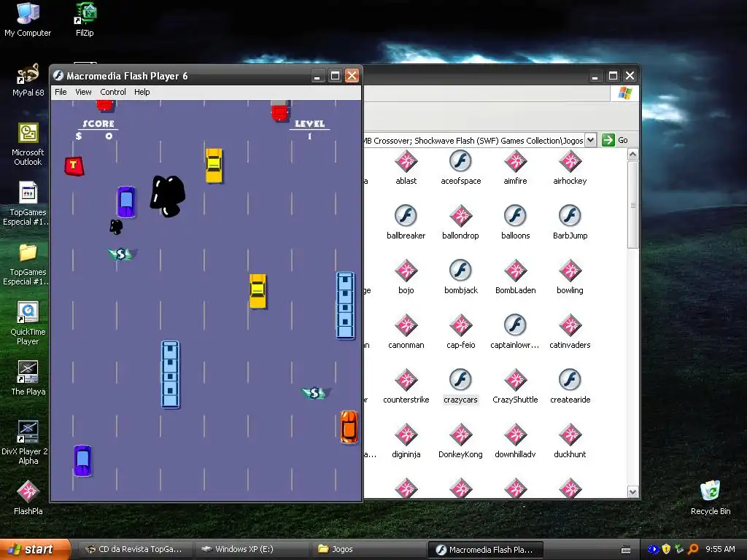Select the duckhunt file icon
This screenshot has width=747, height=560.
[x=570, y=435]
